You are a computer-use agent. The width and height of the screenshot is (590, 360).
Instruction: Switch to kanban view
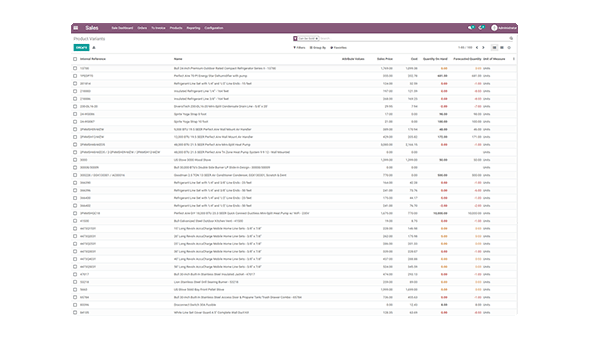point(502,48)
